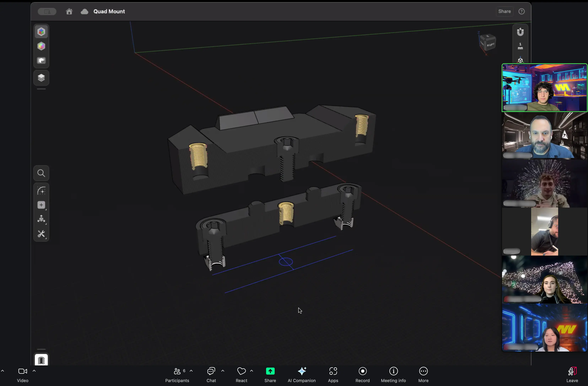Toggle the sidebar panel switch
Screen dimensions: 588x386
coord(47,11)
